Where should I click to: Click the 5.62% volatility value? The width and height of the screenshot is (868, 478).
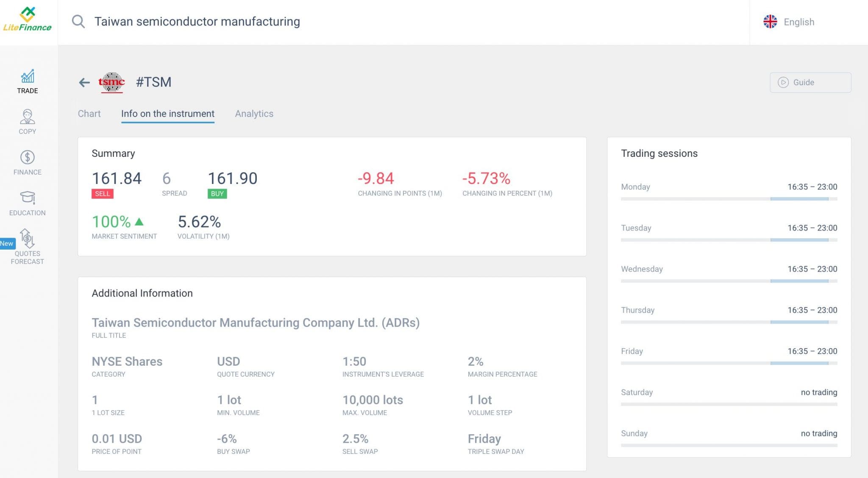pos(199,222)
